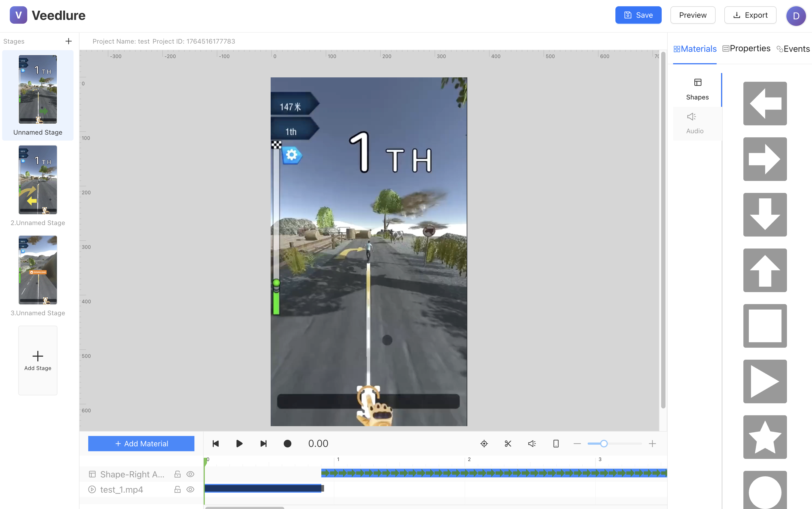Hide the Shape-Right Arrow layer
This screenshot has width=812, height=509.
tap(190, 474)
